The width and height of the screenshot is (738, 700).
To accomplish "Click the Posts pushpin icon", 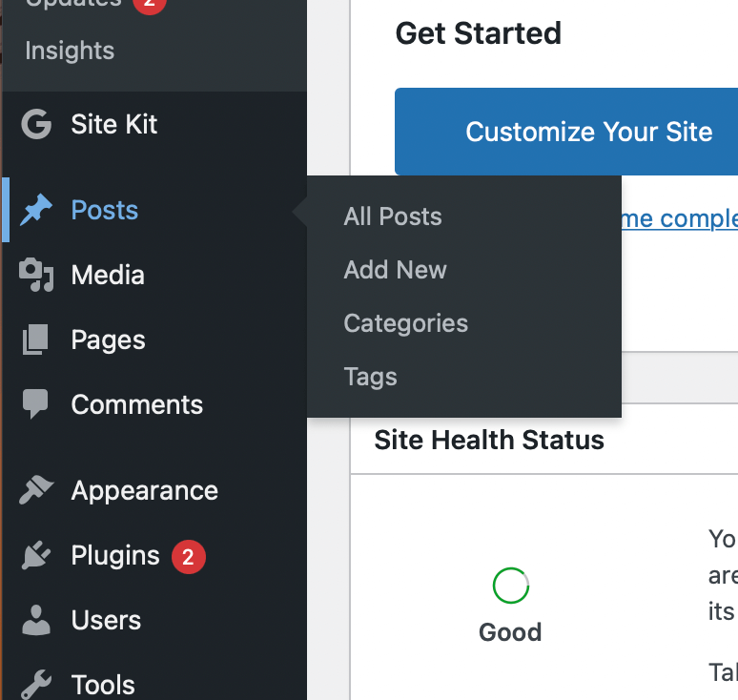I will 36,210.
